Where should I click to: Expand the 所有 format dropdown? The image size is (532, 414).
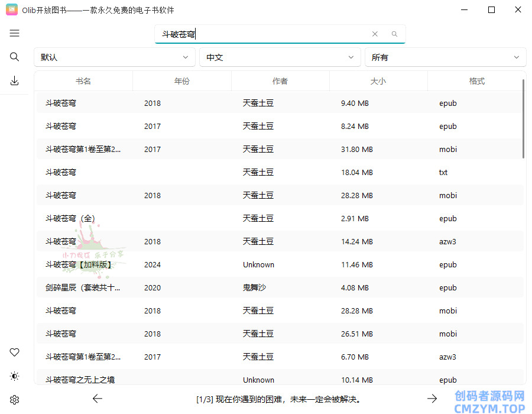(445, 57)
